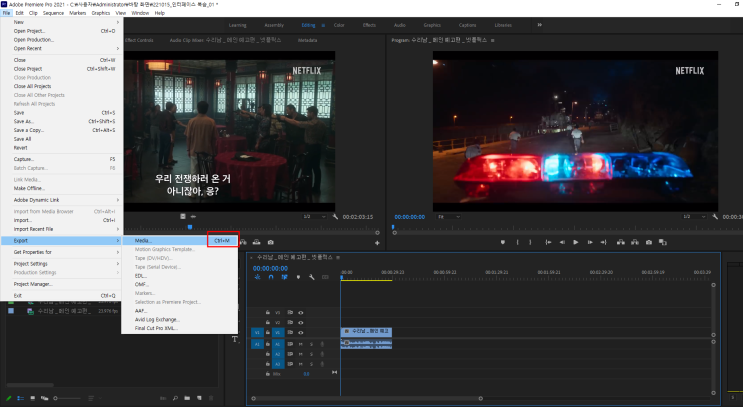This screenshot has width=743, height=407.
Task: Export Frame from the Source monitor
Action: tap(271, 242)
